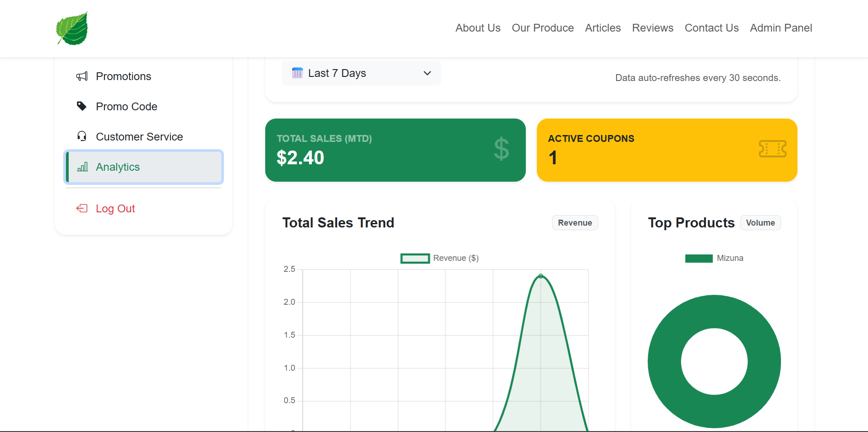The height and width of the screenshot is (432, 868).
Task: Click the Active Coupons card
Action: tap(667, 150)
